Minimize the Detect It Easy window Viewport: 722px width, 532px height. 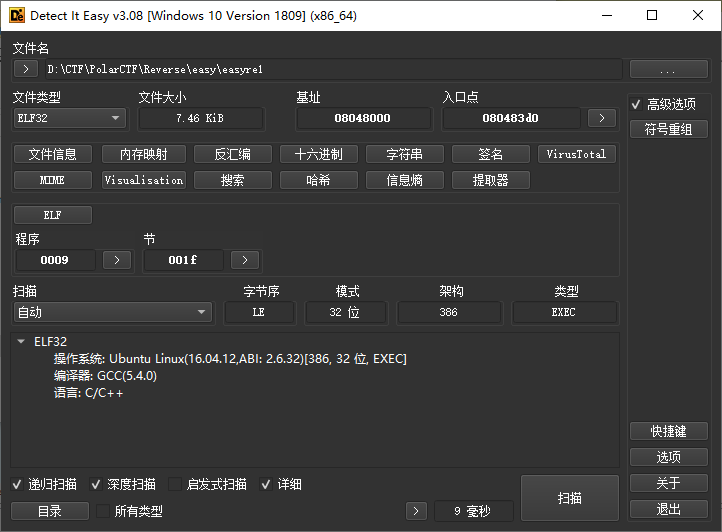tap(607, 15)
